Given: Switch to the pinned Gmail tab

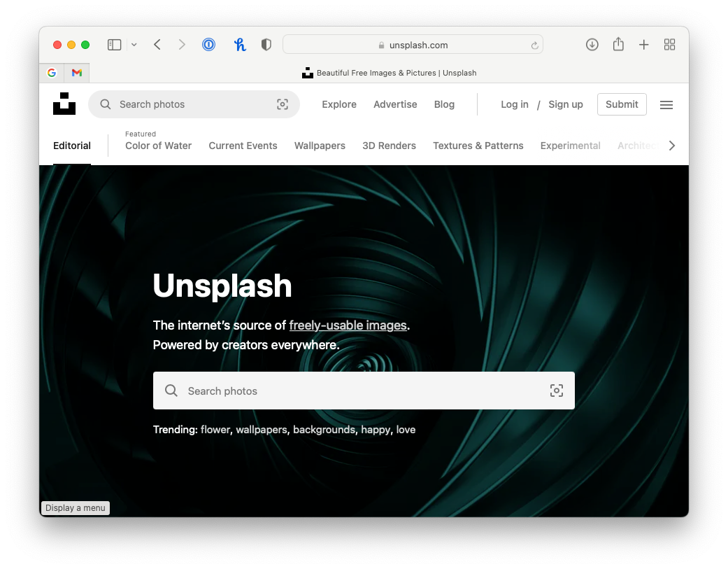Looking at the screenshot, I should (x=77, y=73).
